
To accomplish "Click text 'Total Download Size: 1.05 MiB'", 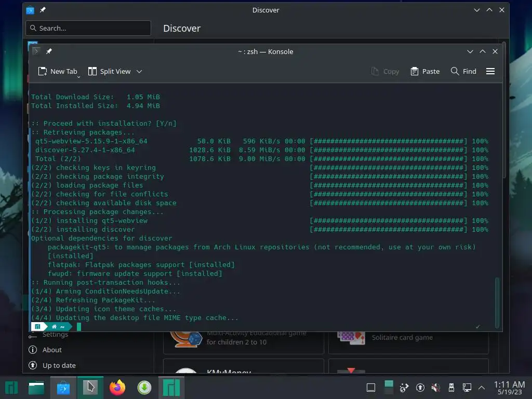I will 96,97.
